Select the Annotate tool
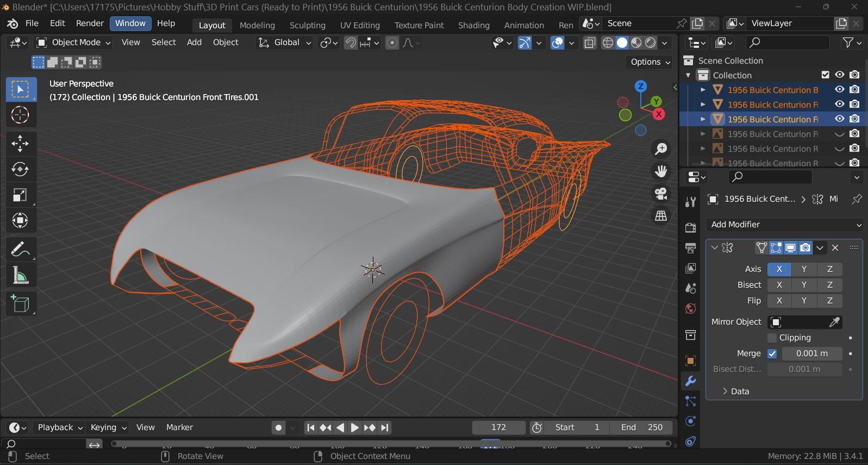The image size is (868, 465). (x=20, y=250)
